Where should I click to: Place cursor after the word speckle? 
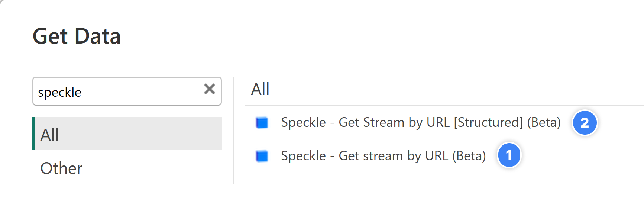point(82,92)
